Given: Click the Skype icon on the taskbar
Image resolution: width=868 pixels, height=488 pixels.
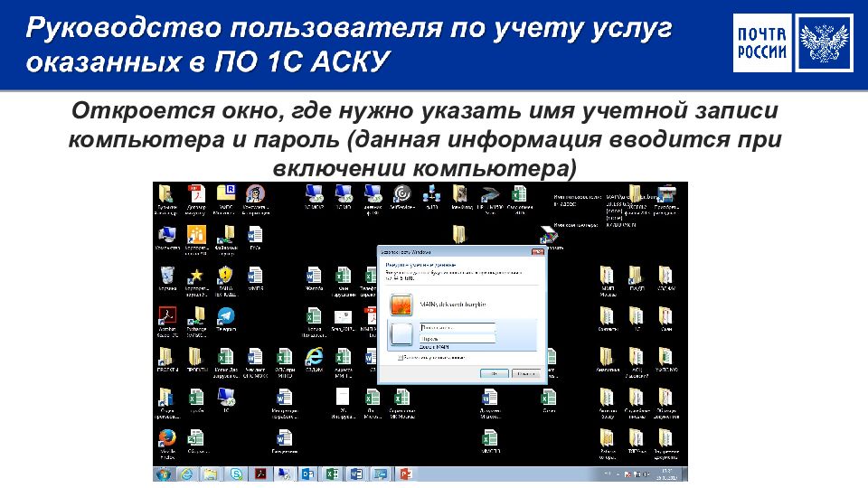Looking at the screenshot, I should 236,474.
